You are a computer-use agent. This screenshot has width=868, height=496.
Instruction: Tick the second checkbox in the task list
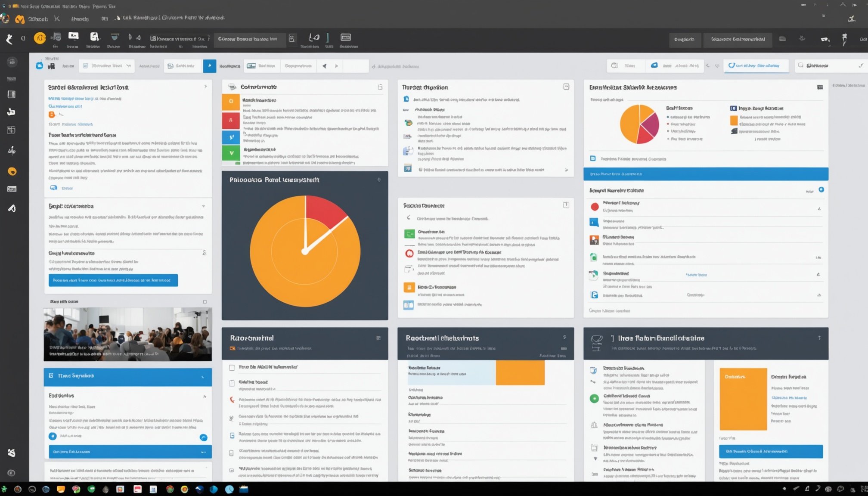[232, 383]
